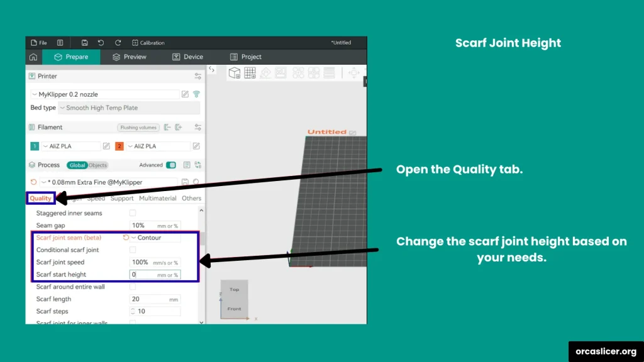The height and width of the screenshot is (362, 644).
Task: Toggle the Advanced mode switch
Action: coord(170,165)
